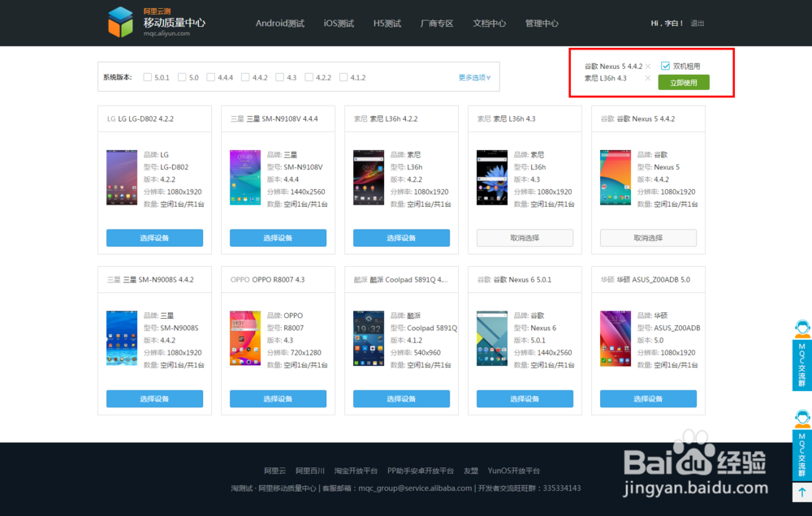Check the 4.4.4 version filter
This screenshot has width=812, height=516.
pos(211,77)
